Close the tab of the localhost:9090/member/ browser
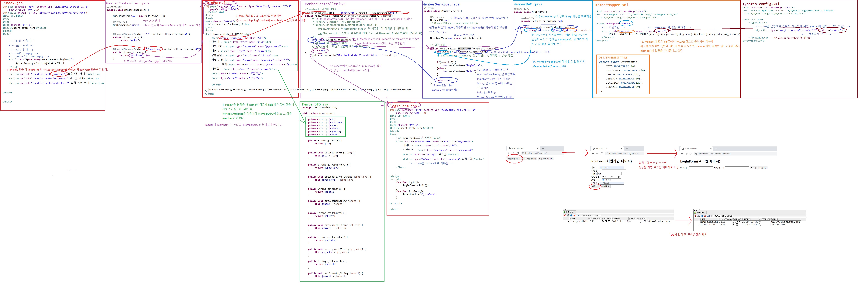The image size is (868, 291). [538, 148]
